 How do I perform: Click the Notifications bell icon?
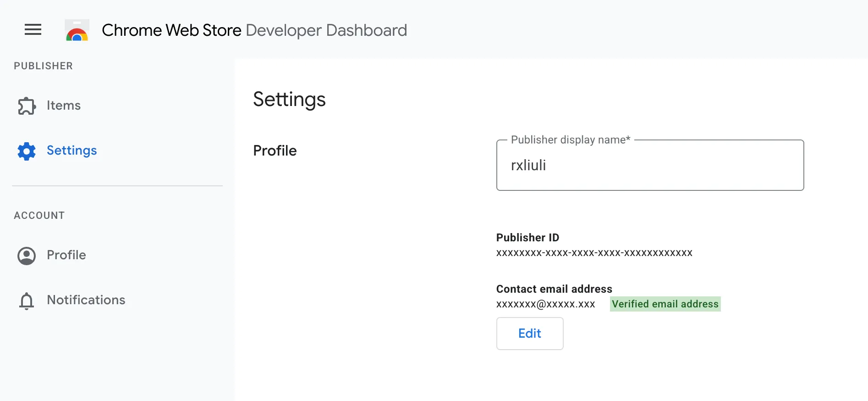point(27,301)
